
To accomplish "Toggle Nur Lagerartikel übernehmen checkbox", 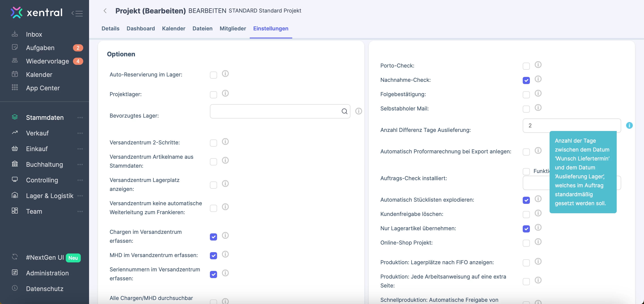I will 526,229.
